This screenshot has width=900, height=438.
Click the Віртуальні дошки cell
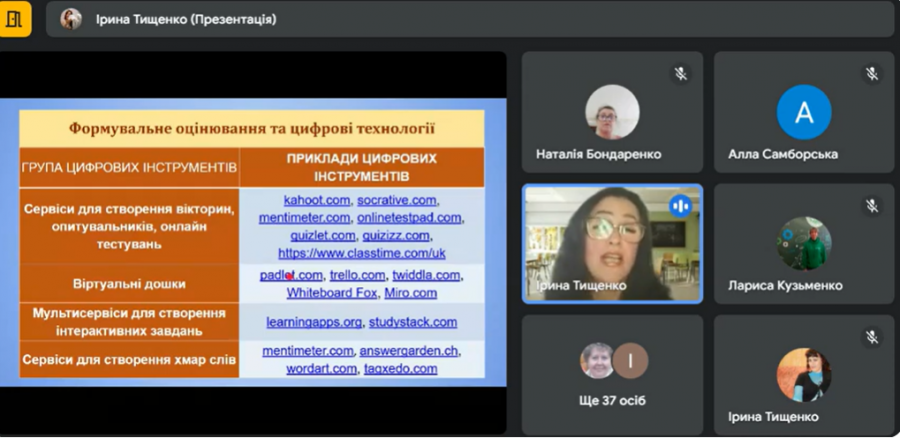[129, 284]
